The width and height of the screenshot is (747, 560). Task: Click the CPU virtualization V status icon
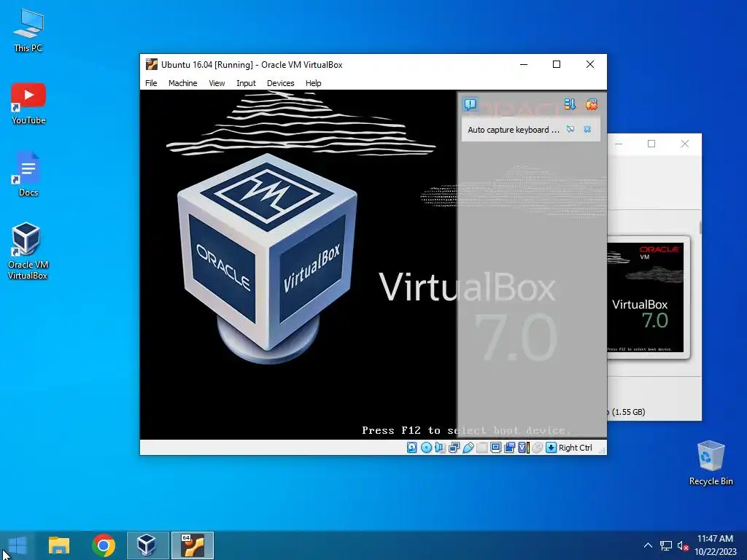click(524, 448)
